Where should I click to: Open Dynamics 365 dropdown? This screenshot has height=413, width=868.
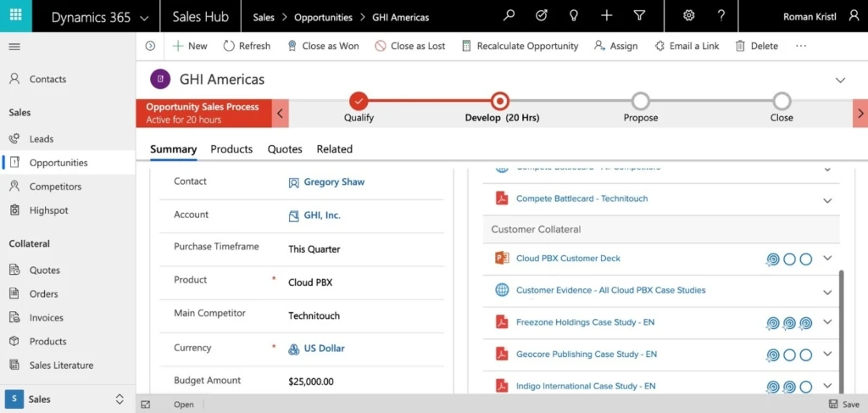point(100,18)
